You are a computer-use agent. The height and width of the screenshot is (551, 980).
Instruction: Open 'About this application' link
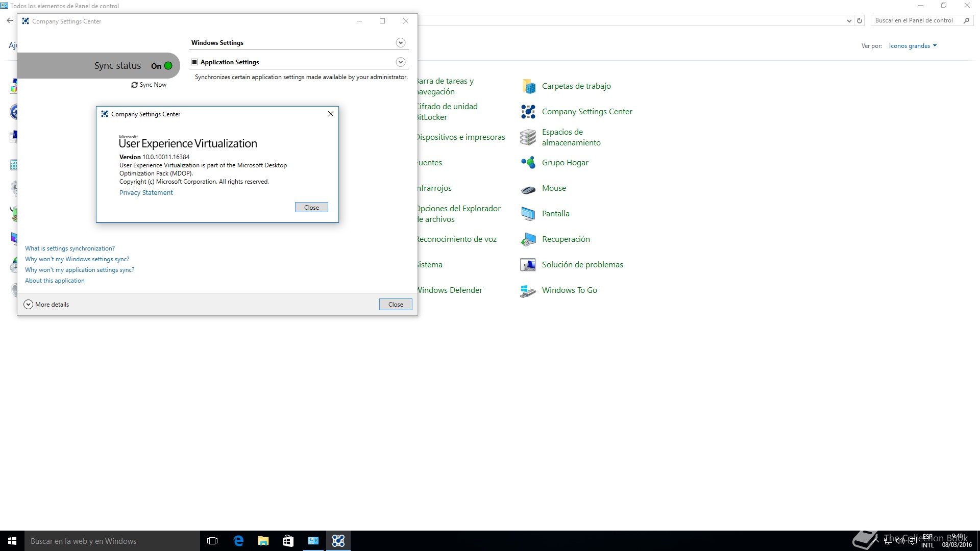tap(55, 281)
